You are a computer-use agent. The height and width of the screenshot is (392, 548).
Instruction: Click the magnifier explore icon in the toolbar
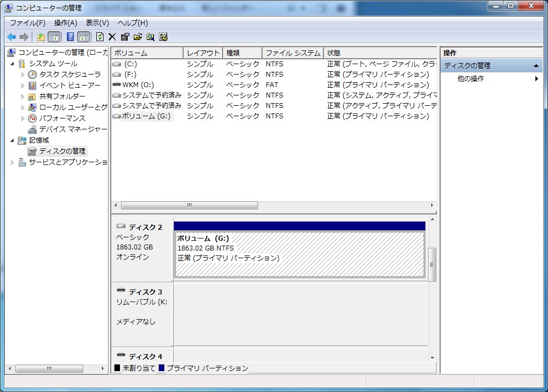point(151,37)
